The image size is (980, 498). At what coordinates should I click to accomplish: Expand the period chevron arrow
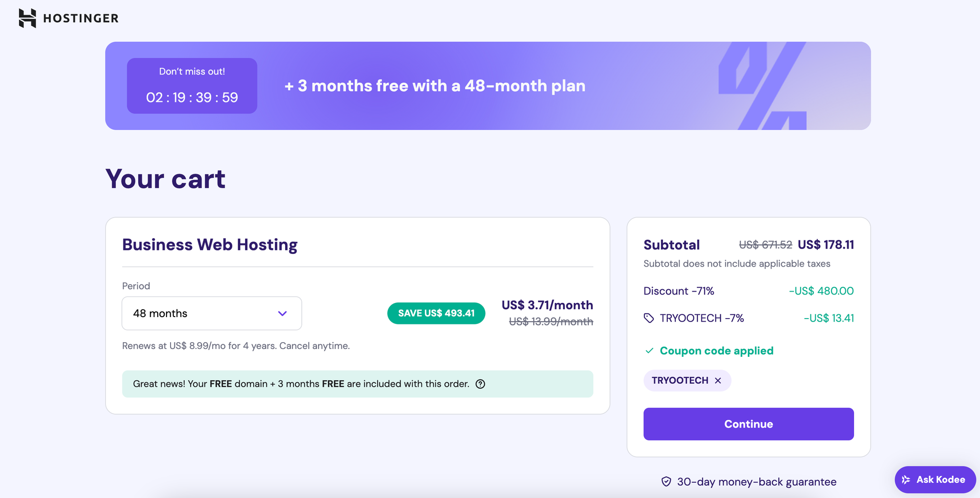tap(282, 313)
